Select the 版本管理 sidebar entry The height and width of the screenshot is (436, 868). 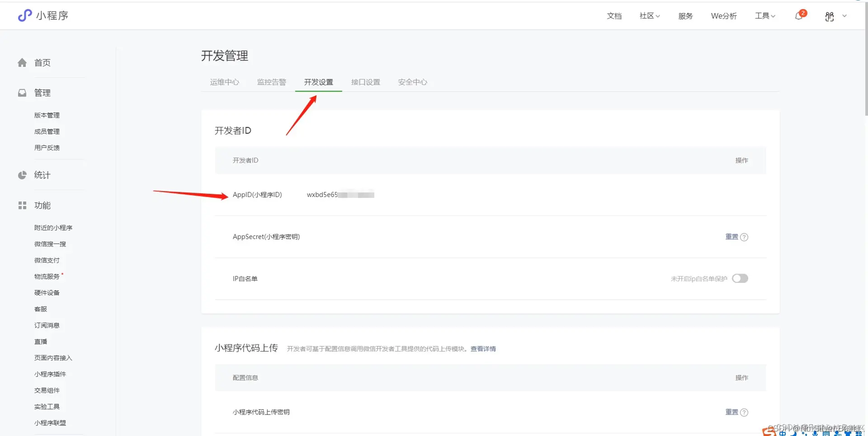(x=47, y=115)
